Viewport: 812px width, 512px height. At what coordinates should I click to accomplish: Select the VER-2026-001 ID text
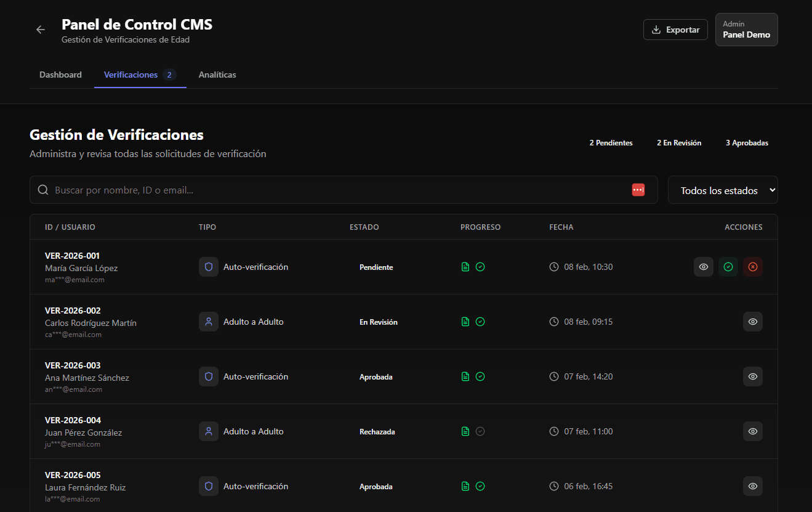point(73,256)
